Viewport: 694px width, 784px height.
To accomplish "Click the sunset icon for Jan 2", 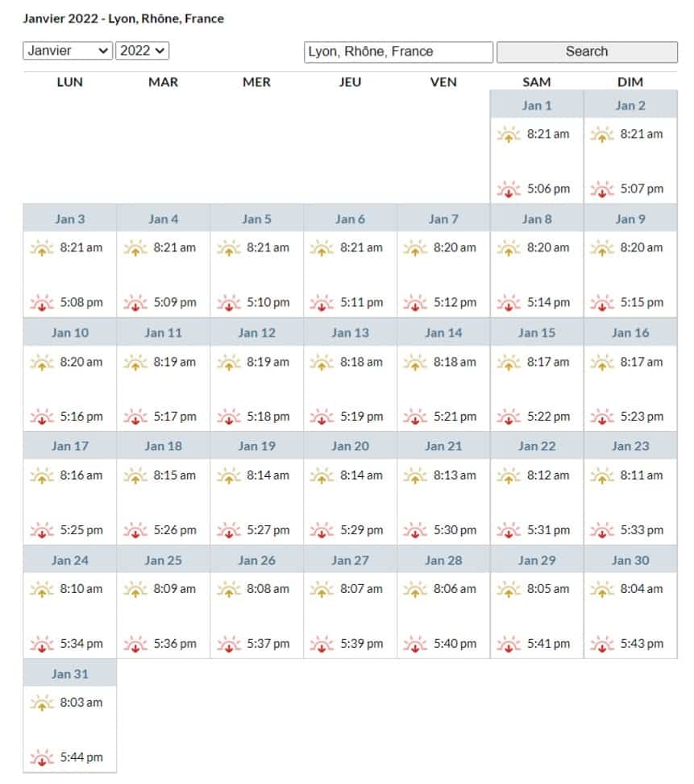I will click(x=601, y=189).
